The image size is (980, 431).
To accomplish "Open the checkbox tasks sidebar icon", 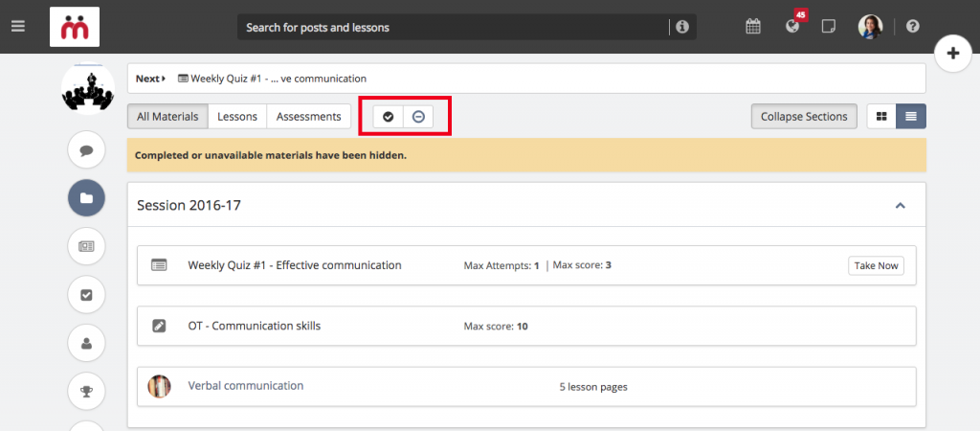I will [86, 295].
